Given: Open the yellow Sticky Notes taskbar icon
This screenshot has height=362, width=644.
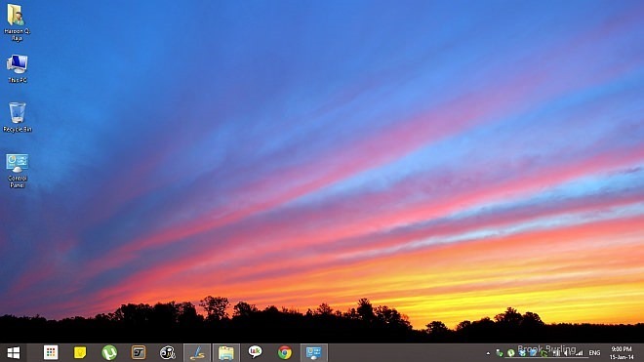Looking at the screenshot, I should tap(80, 352).
